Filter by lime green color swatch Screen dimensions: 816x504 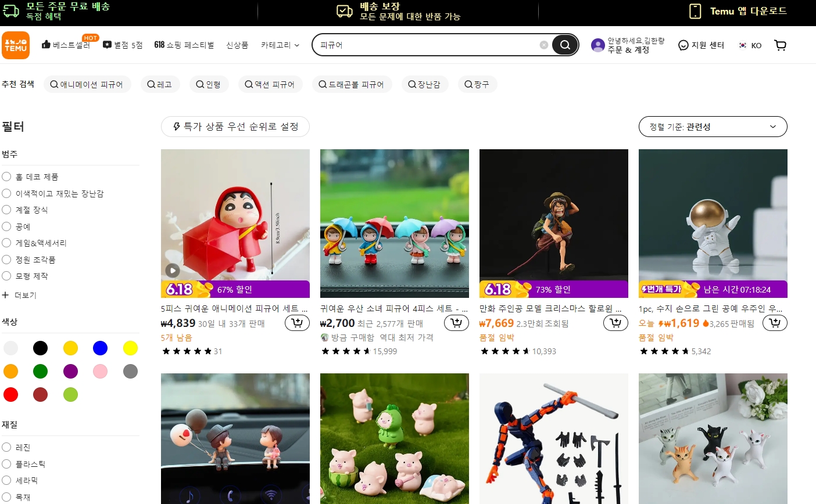pos(70,394)
